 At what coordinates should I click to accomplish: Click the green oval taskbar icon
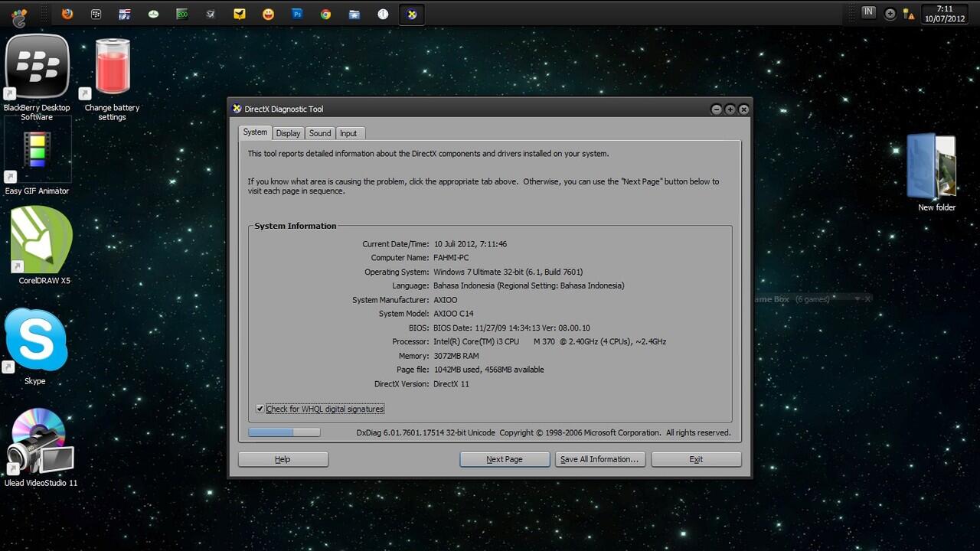153,14
